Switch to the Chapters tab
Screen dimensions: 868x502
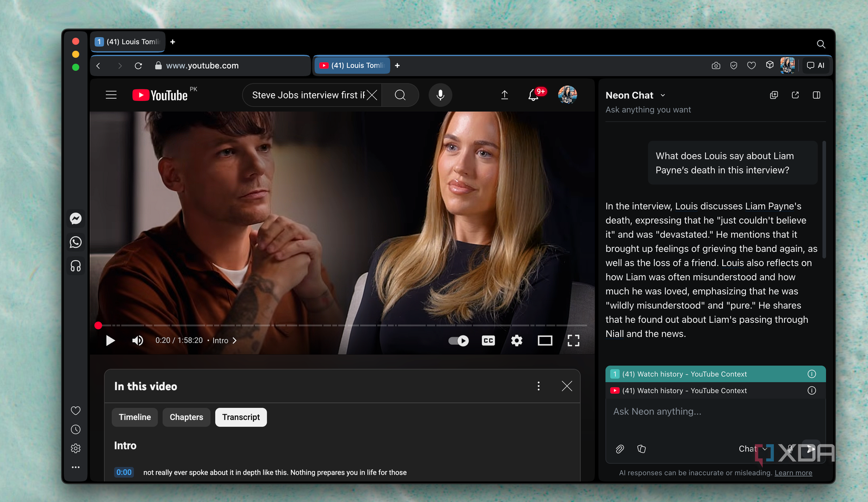tap(186, 417)
